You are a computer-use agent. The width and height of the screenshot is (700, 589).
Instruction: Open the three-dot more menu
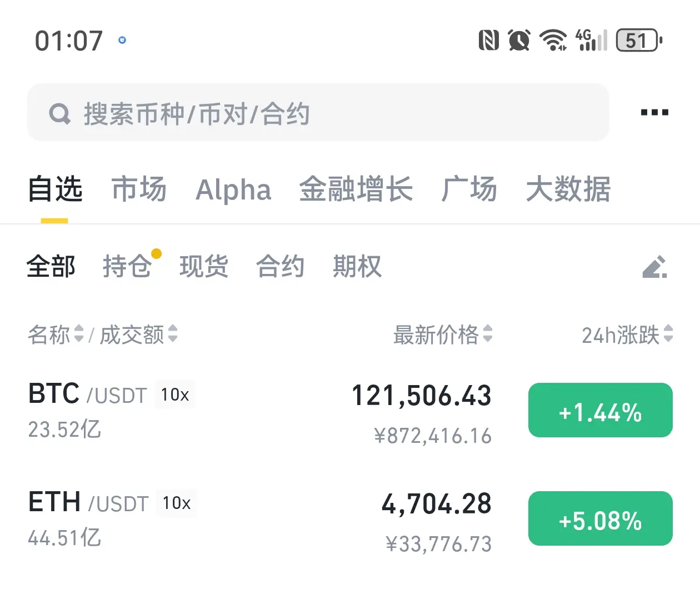654,112
